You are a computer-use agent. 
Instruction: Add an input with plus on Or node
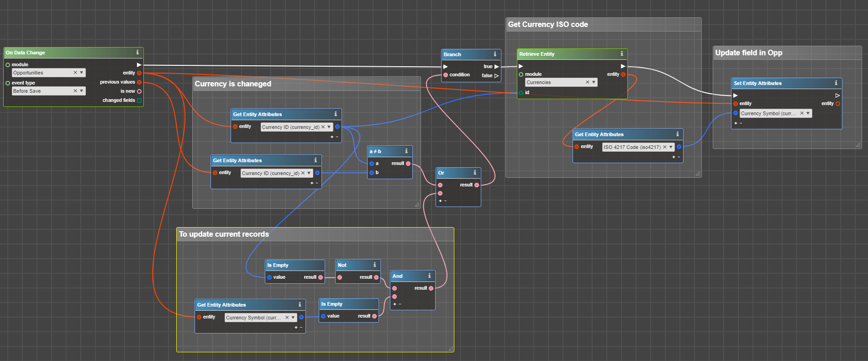click(x=440, y=201)
